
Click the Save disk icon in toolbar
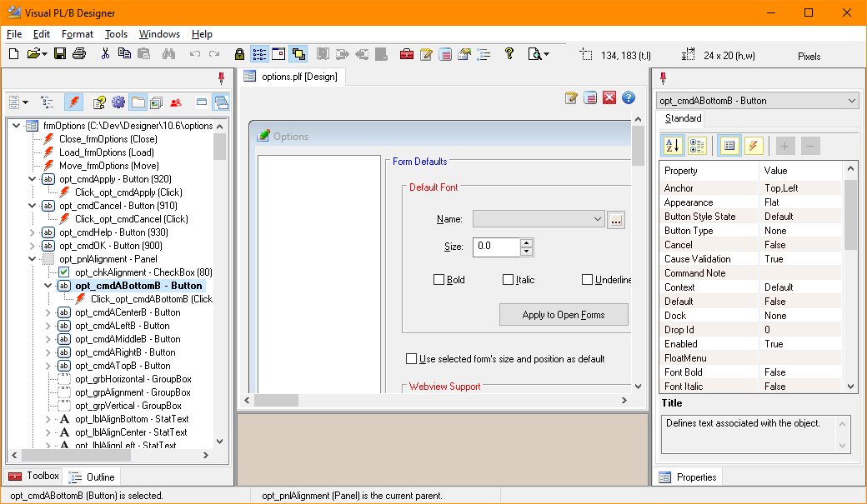click(60, 54)
